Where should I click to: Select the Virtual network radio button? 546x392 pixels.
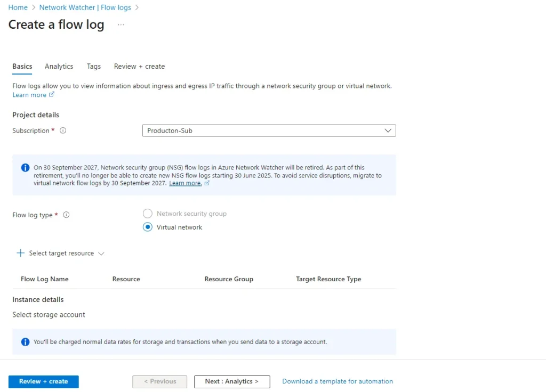pos(148,227)
